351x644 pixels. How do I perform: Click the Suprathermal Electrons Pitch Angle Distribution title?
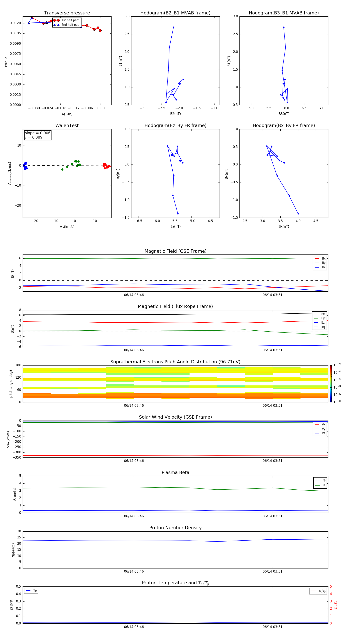tap(175, 362)
